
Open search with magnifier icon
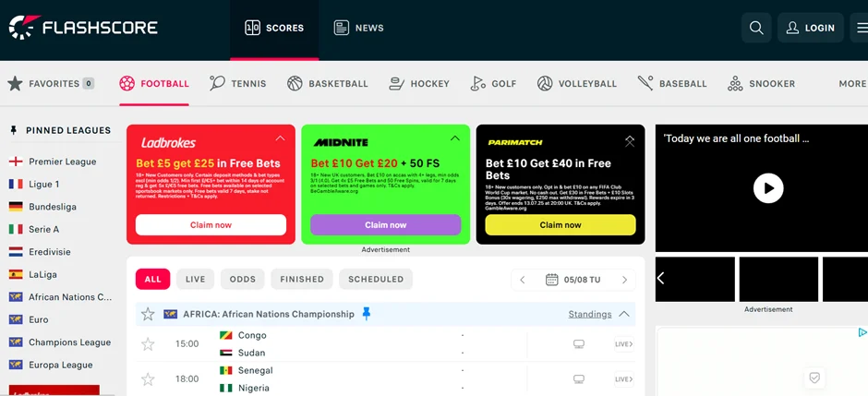pos(755,28)
